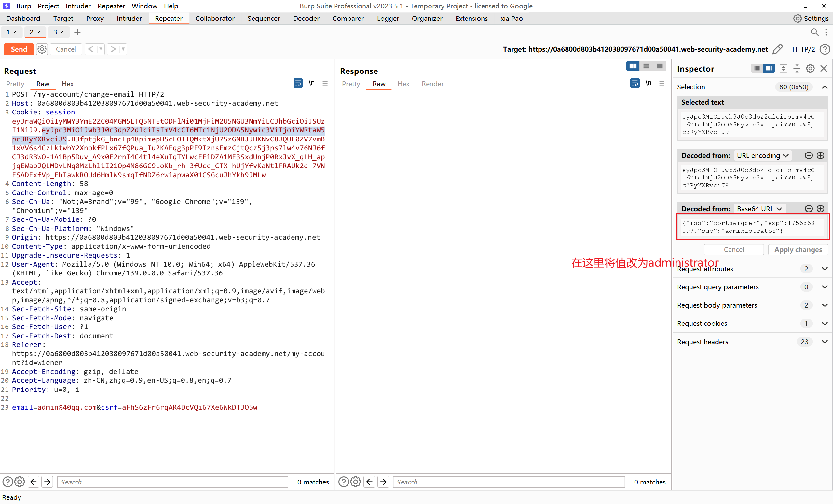
Task: Open the Hex view of the request
Action: coord(67,84)
